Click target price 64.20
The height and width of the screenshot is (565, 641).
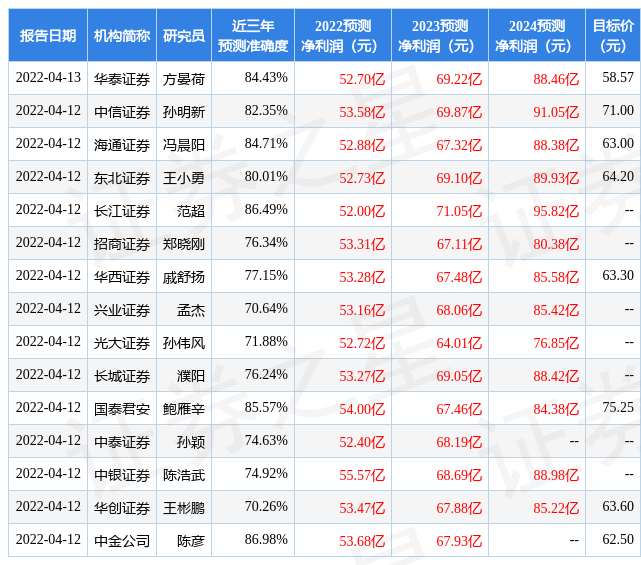pos(618,177)
